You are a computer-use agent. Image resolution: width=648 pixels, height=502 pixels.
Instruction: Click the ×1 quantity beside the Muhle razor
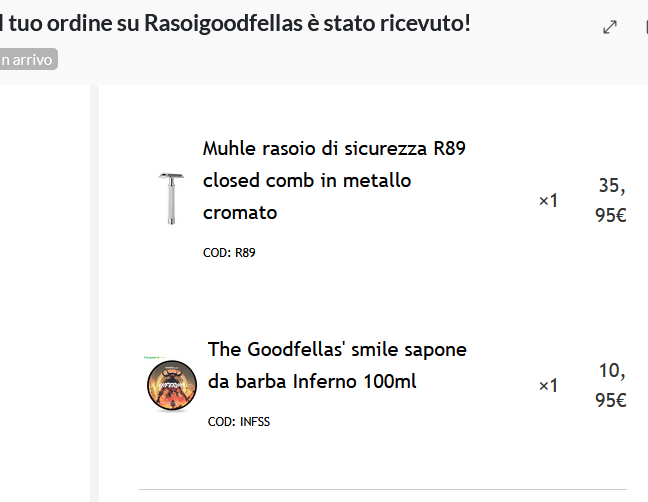(x=548, y=201)
